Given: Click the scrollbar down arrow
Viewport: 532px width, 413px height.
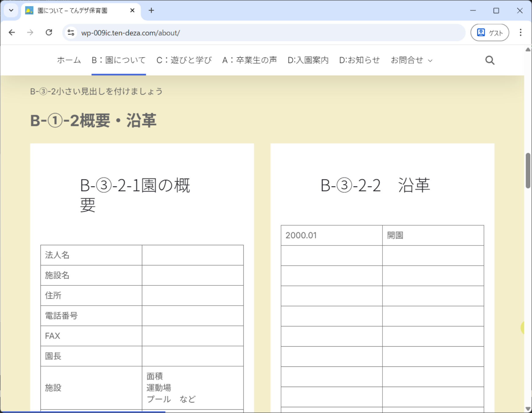Looking at the screenshot, I should tap(528, 409).
